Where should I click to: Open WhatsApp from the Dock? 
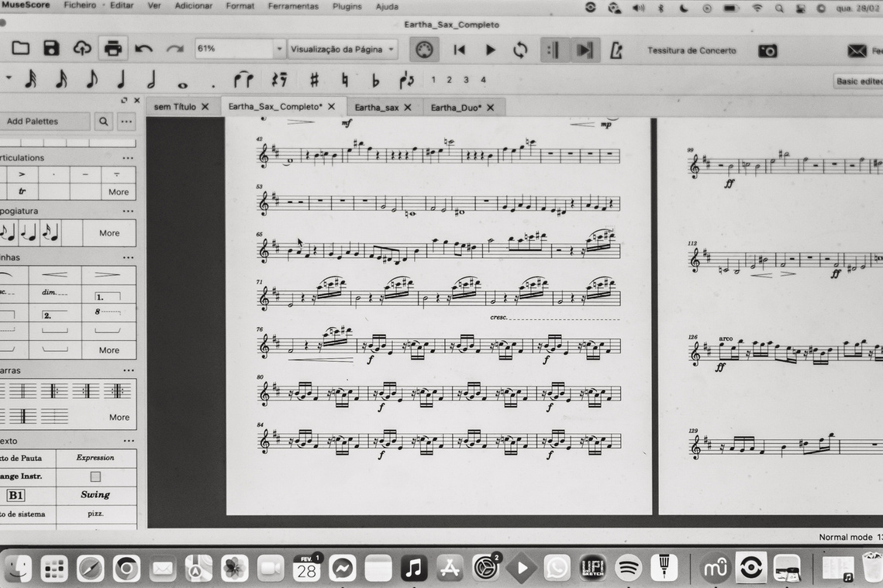coord(557,569)
